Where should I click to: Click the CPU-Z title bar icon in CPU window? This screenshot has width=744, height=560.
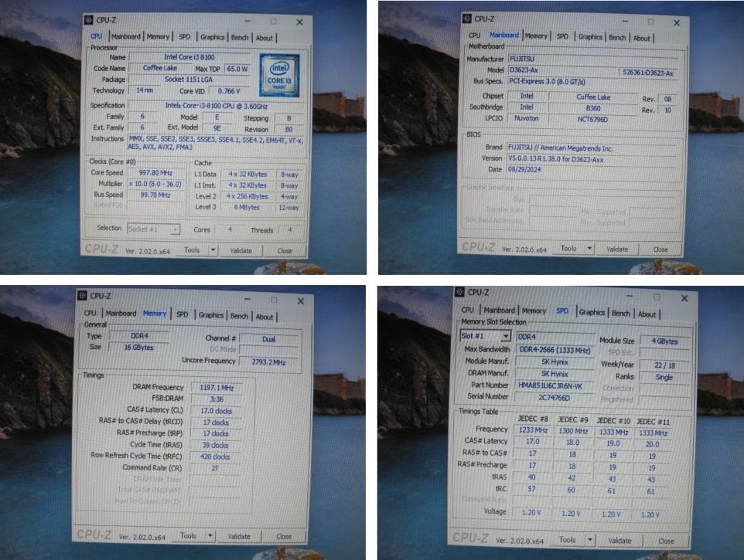(x=89, y=20)
